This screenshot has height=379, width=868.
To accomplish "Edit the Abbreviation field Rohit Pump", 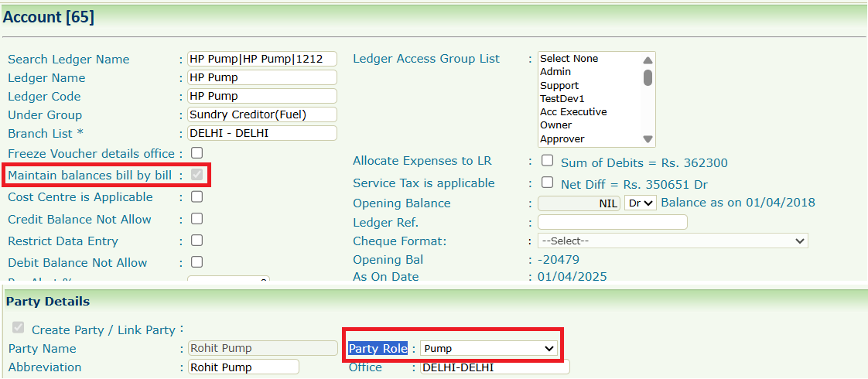I will (244, 367).
